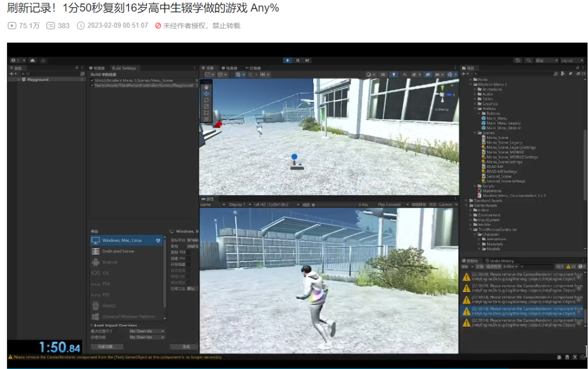Collapse Asset Import Overrides section
This screenshot has height=369, width=588.
point(91,325)
